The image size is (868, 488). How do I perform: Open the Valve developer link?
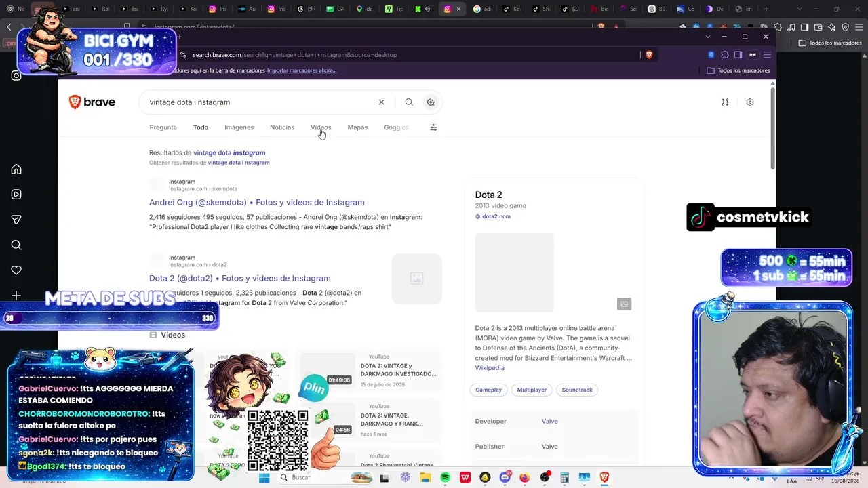tap(550, 422)
